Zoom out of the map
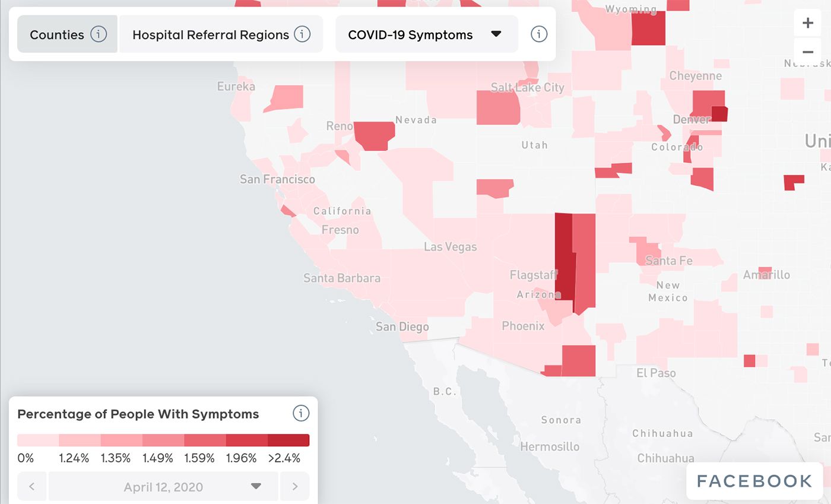Screen dimensions: 831x504 click(808, 52)
